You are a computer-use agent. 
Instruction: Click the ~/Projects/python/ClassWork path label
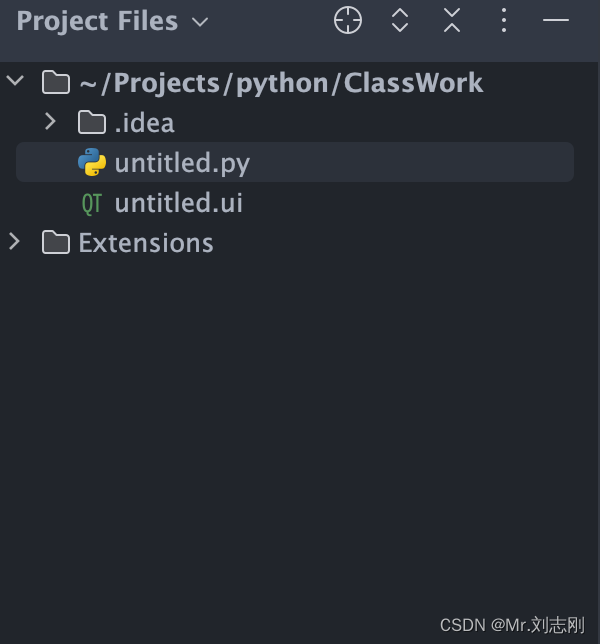(x=281, y=82)
